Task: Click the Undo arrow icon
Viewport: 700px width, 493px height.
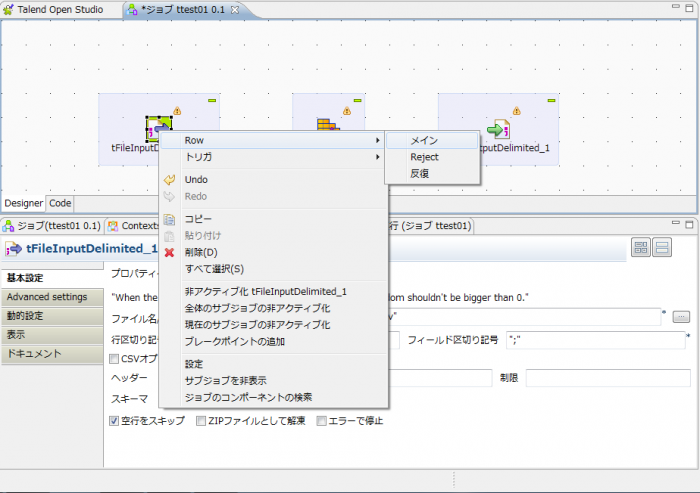Action: [169, 180]
